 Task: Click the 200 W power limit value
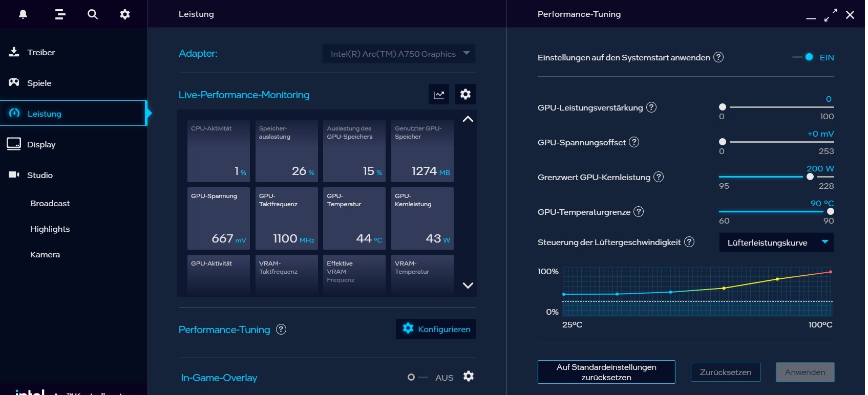pyautogui.click(x=820, y=168)
